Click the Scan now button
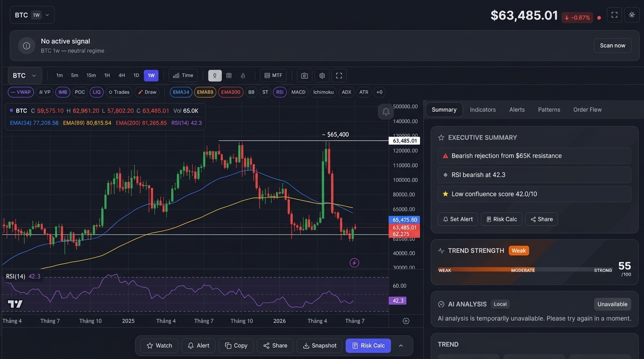This screenshot has height=359, width=644. pos(613,46)
